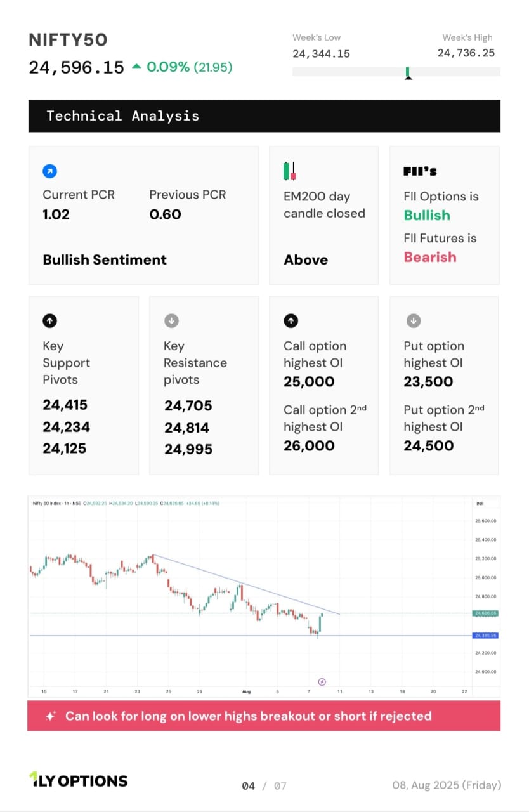Click the week's range slider marker
This screenshot has height=812, width=529.
click(x=408, y=73)
